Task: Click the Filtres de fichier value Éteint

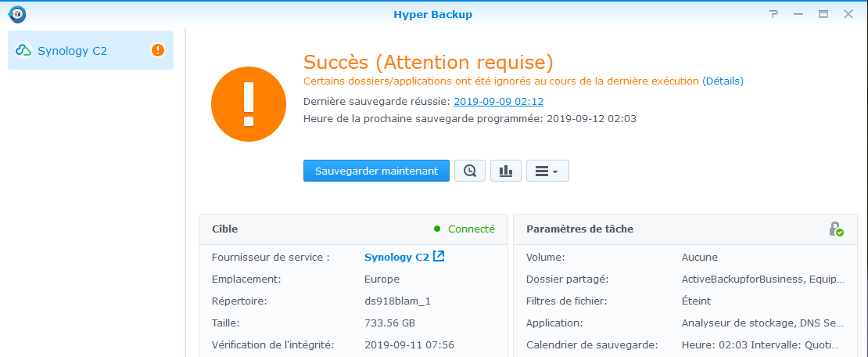Action: click(697, 301)
